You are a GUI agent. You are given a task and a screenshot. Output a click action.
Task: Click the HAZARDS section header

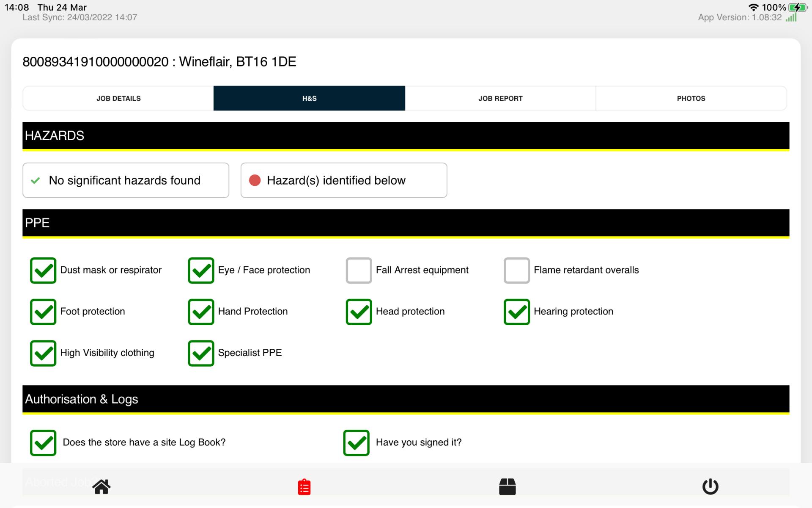tap(406, 136)
